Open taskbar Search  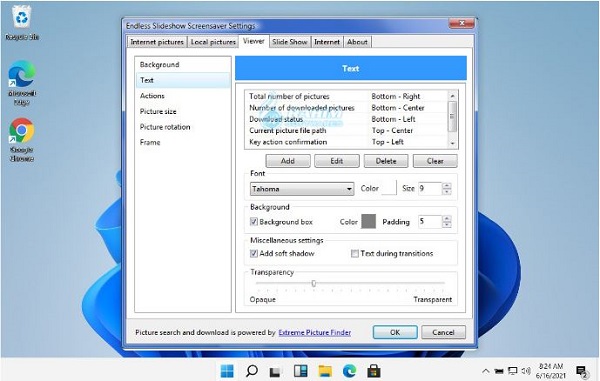(251, 371)
